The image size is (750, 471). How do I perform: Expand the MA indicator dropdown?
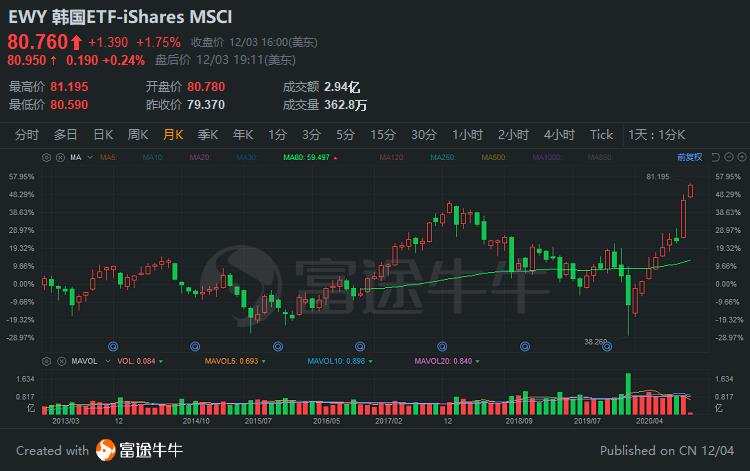pyautogui.click(x=89, y=157)
